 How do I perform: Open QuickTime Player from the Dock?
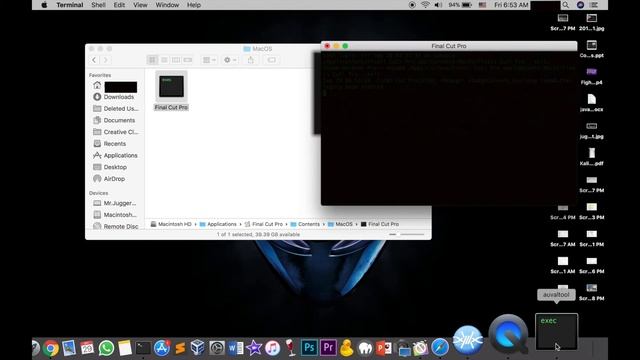coord(508,334)
